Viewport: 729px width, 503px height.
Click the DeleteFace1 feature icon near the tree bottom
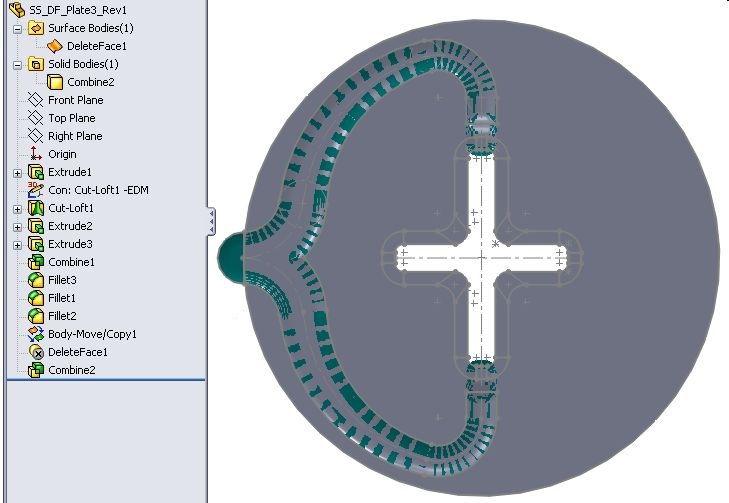pos(36,352)
